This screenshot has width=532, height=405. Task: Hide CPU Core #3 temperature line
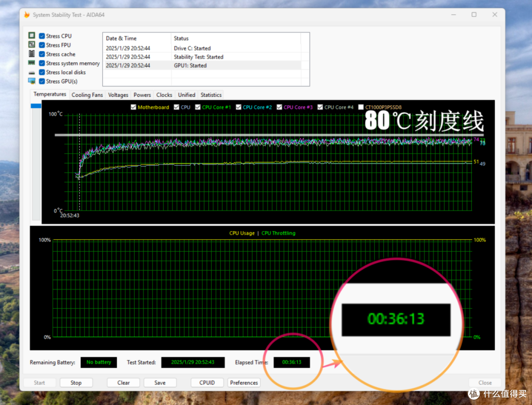point(279,107)
